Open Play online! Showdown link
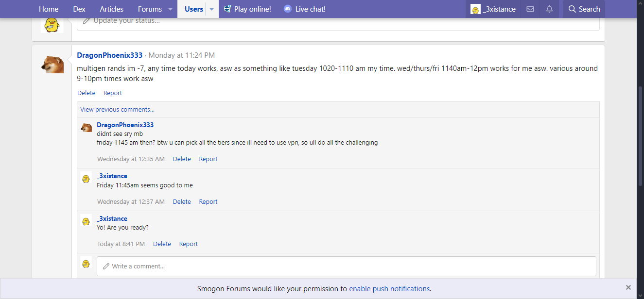This screenshot has width=644, height=299. [247, 9]
